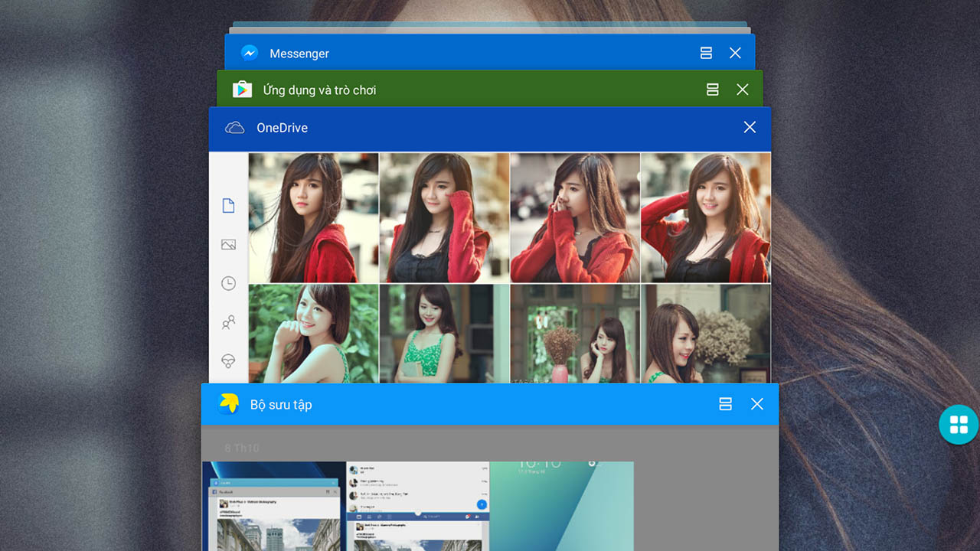Tap the OneDrive cloud icon
980x551 pixels.
click(x=235, y=128)
